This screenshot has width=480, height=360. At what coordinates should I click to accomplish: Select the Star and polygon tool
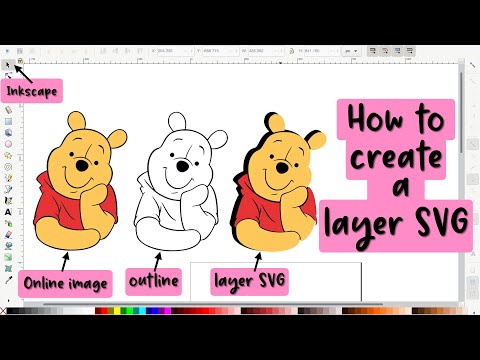click(8, 155)
